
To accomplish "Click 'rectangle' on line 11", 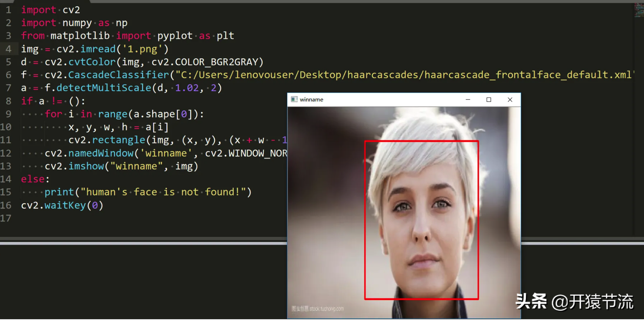I will coord(119,140).
